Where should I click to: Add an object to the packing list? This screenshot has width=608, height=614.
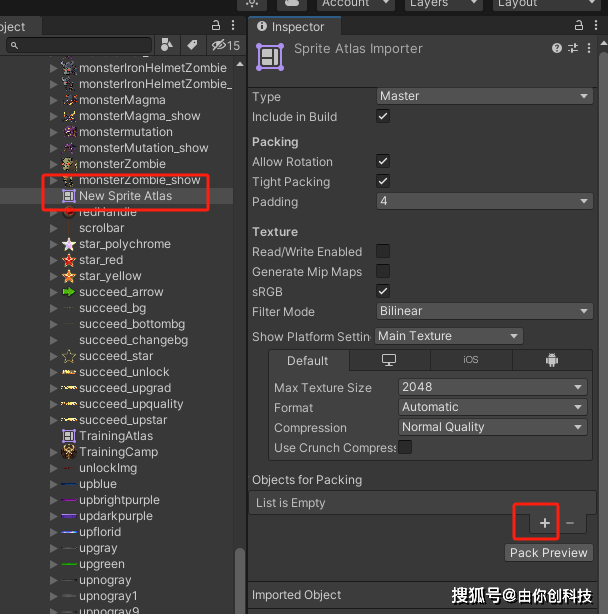coord(545,523)
